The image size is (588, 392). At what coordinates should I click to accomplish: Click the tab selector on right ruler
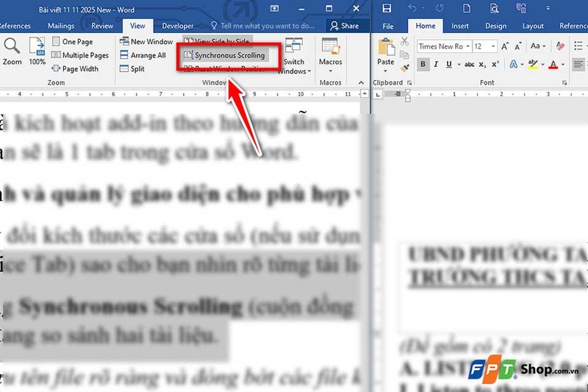click(x=378, y=95)
